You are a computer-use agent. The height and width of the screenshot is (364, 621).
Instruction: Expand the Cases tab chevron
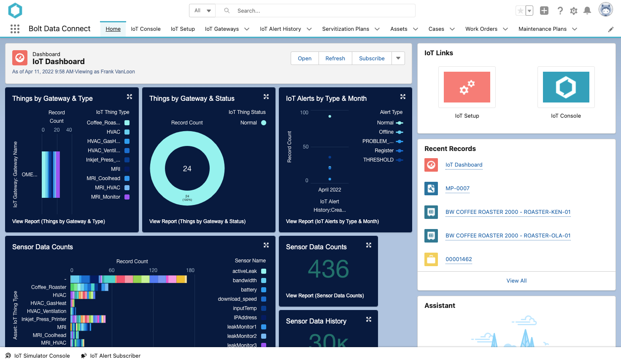pos(452,29)
